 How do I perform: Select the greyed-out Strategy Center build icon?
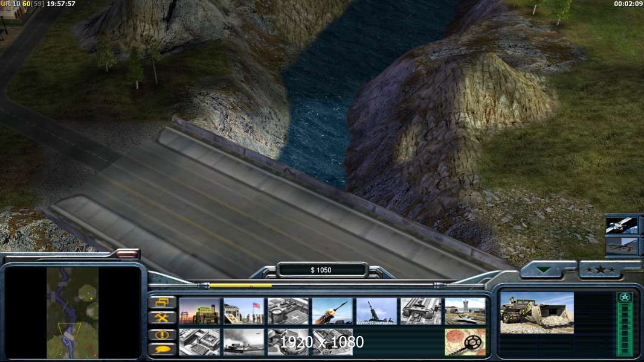coord(199,342)
